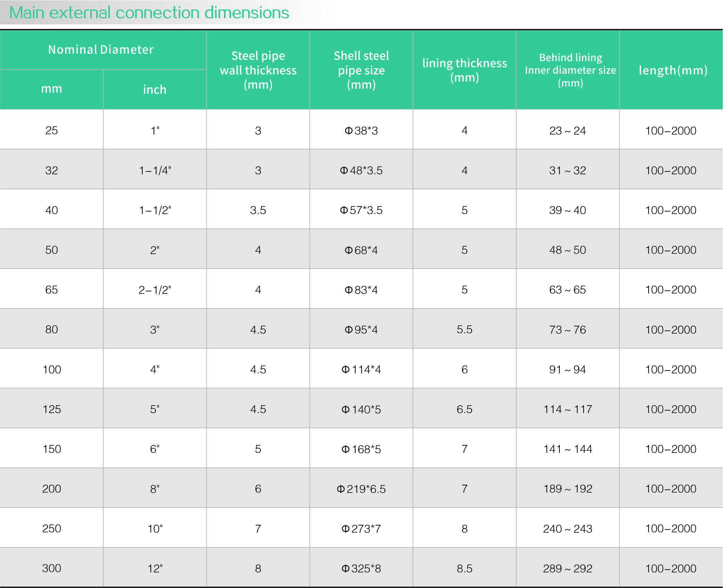Select the 5.5 lining thickness cell

[464, 329]
